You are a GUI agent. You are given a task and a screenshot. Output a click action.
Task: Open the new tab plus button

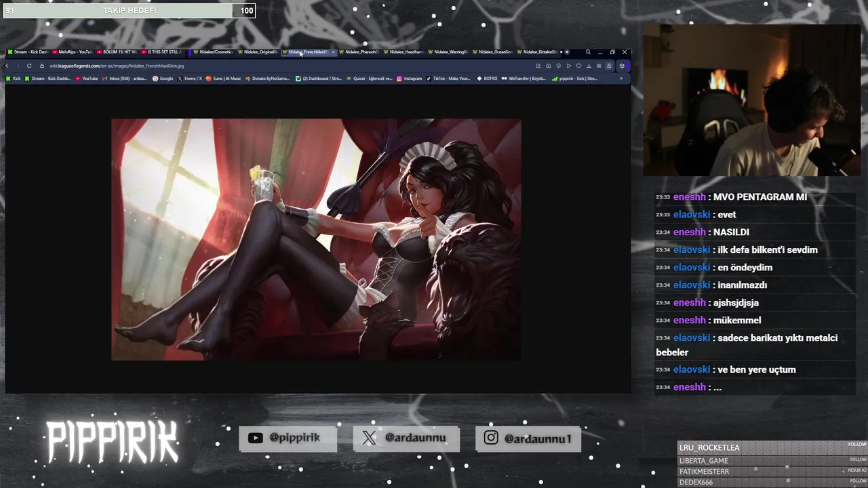tap(567, 52)
